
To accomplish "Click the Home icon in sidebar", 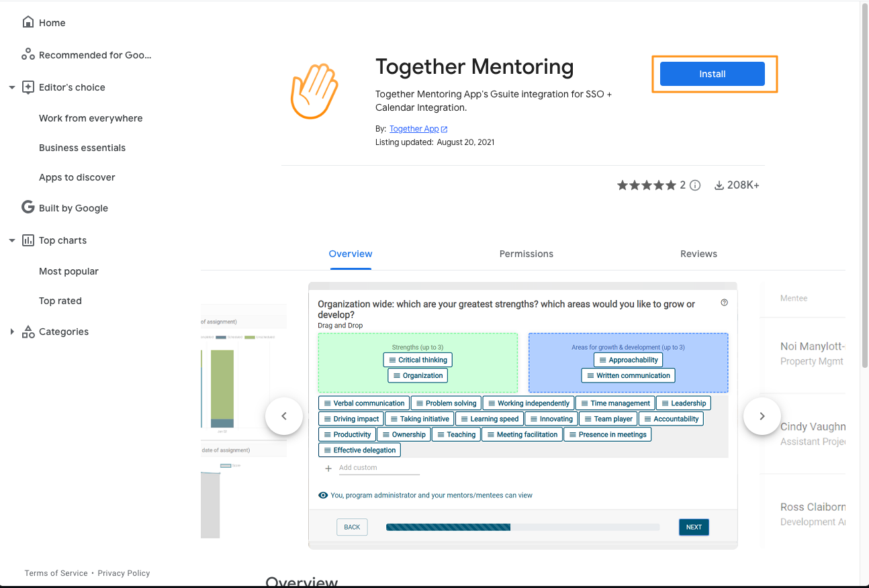I will 28,22.
